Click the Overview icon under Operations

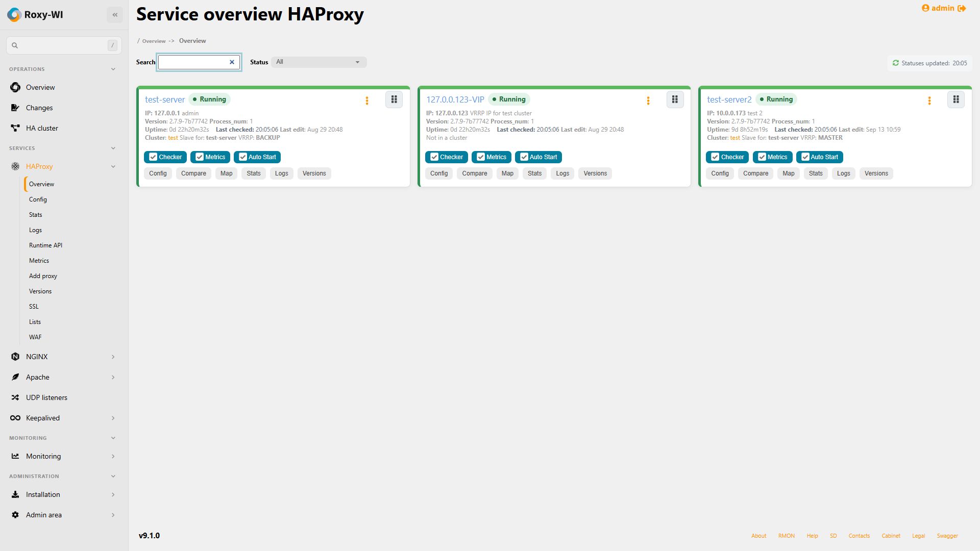pos(15,87)
